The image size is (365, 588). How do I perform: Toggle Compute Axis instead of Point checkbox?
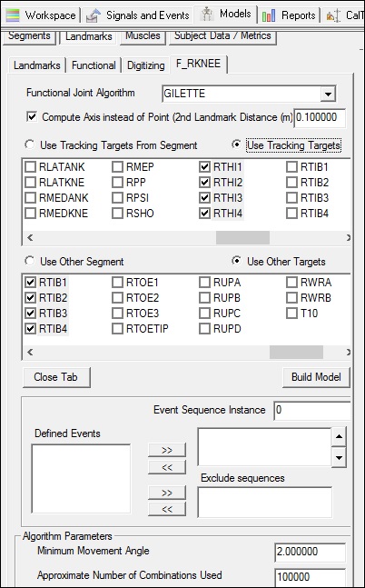coord(32,117)
